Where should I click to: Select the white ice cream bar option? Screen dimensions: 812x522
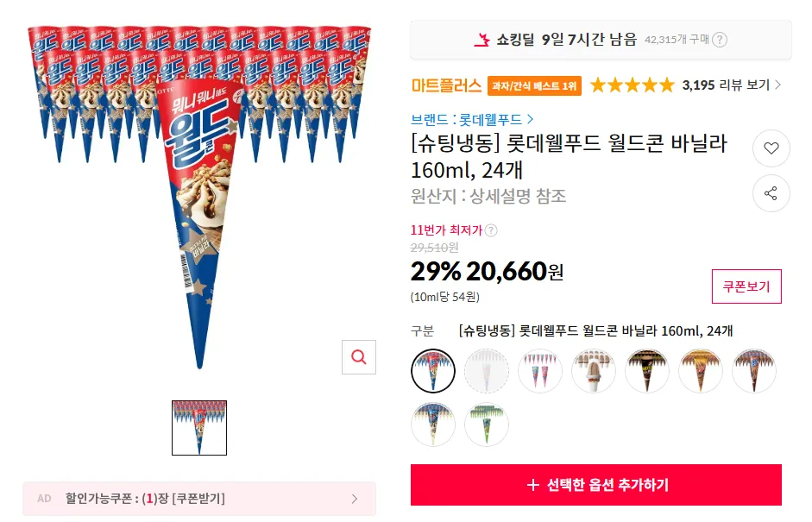click(x=594, y=372)
